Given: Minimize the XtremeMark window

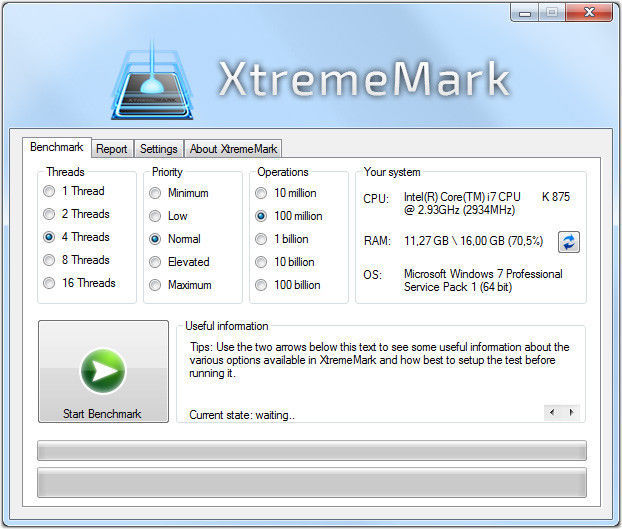Looking at the screenshot, I should pyautogui.click(x=525, y=13).
